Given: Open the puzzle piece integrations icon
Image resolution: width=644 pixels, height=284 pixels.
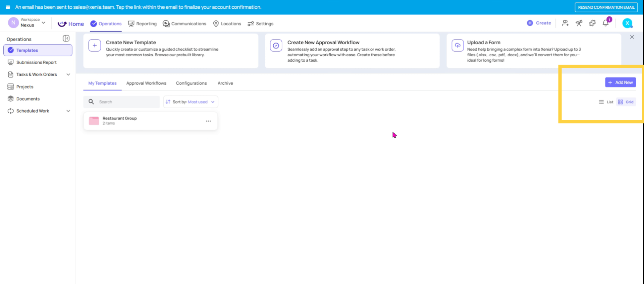Looking at the screenshot, I should point(592,23).
